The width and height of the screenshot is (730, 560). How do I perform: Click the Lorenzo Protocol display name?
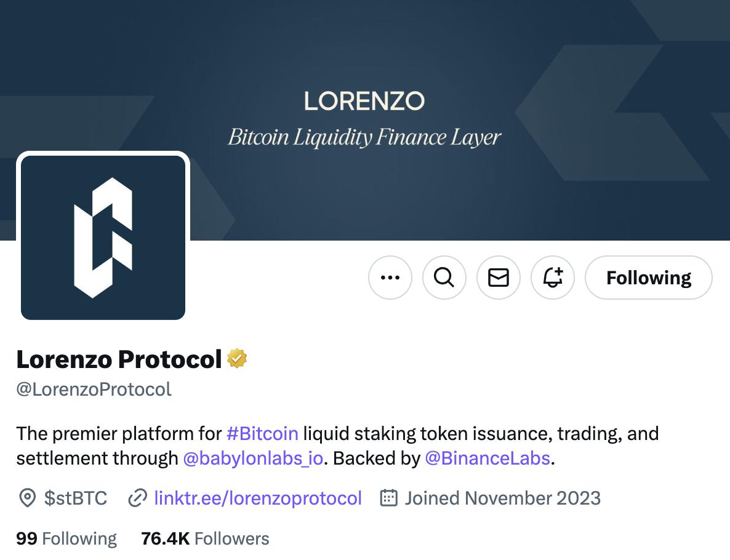[119, 359]
